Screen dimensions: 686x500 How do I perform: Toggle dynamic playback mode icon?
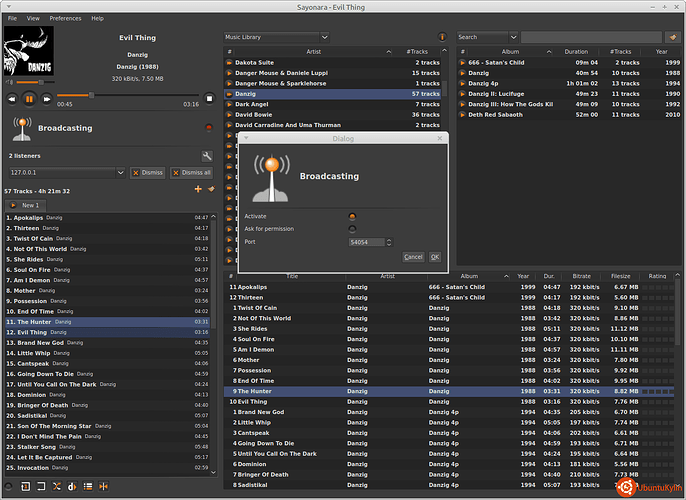tap(72, 486)
